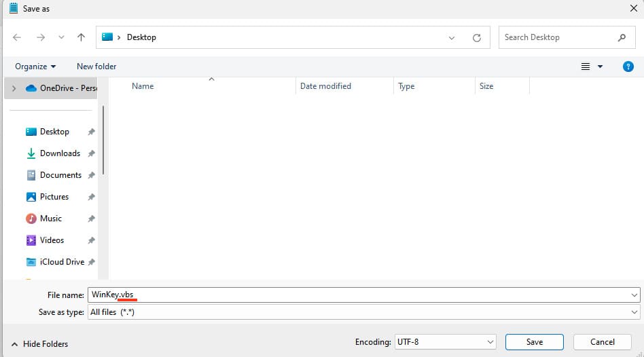Go up one folder level

click(x=82, y=38)
